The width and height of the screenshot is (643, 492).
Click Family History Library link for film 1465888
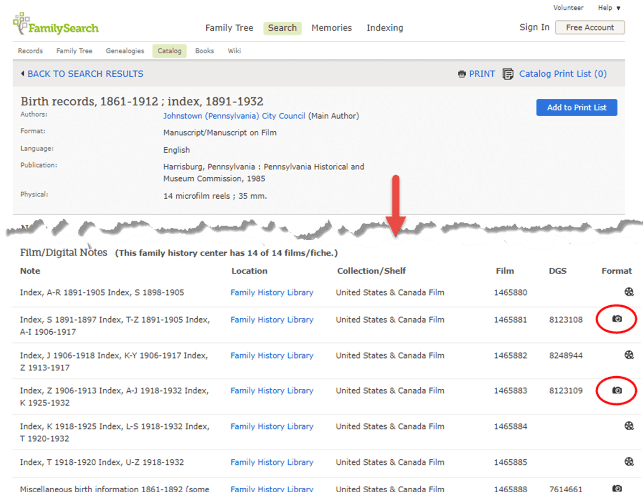tap(271, 488)
